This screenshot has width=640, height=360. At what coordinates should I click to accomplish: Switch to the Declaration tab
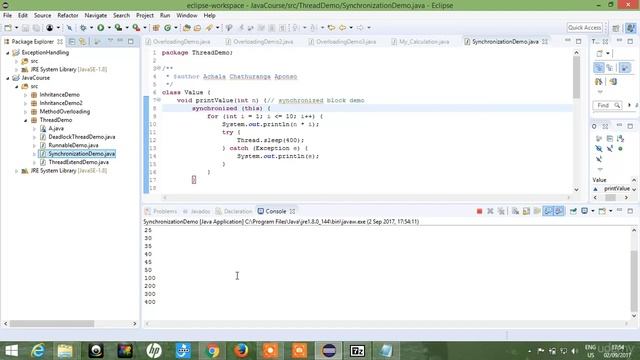pos(234,211)
